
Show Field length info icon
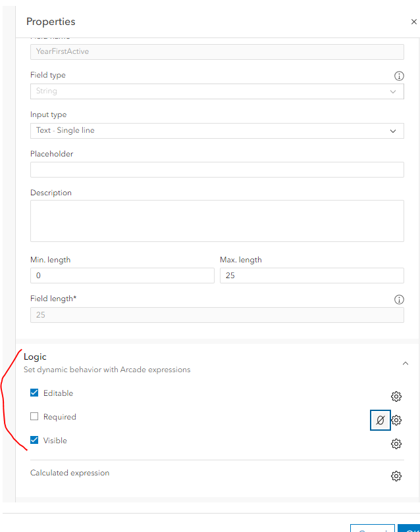point(399,299)
